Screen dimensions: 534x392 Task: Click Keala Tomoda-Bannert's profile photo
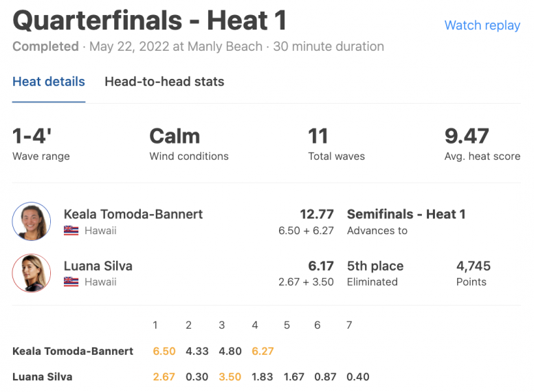tap(32, 222)
